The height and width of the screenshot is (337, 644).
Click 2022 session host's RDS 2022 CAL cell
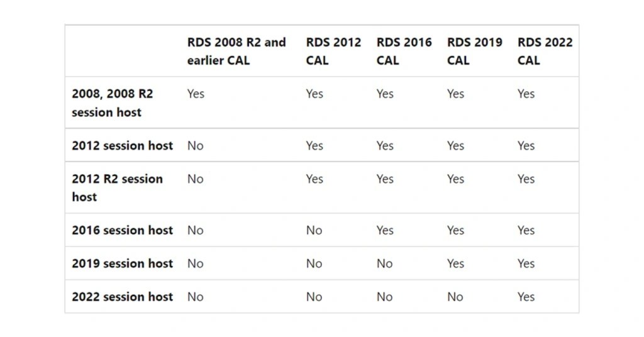coord(526,297)
